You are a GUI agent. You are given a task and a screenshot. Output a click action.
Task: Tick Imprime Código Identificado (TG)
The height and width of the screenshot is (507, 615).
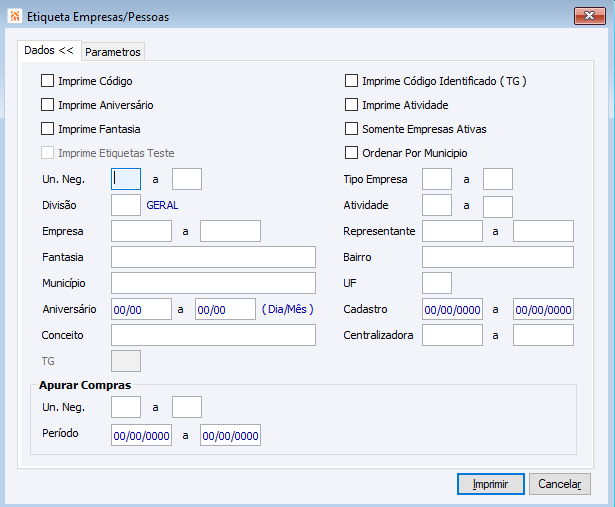pyautogui.click(x=351, y=81)
